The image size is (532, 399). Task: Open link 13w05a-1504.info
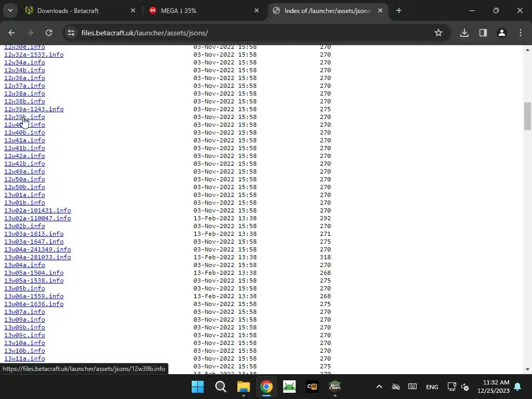click(x=34, y=273)
